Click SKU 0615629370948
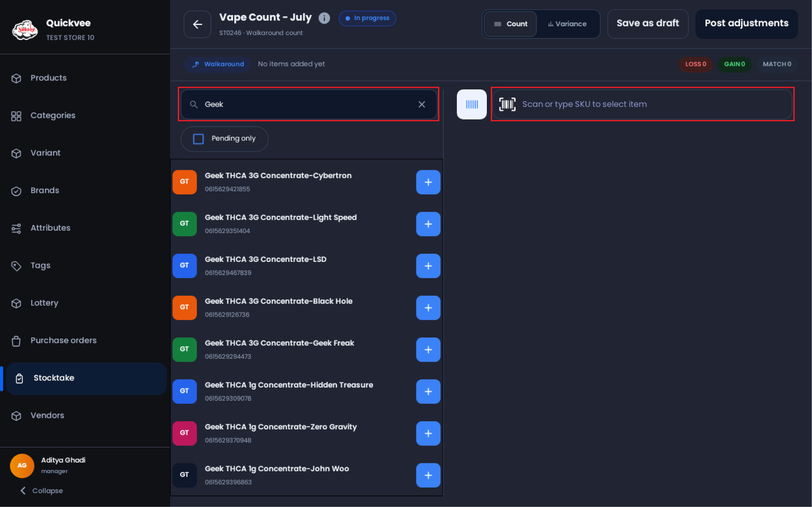 228,440
